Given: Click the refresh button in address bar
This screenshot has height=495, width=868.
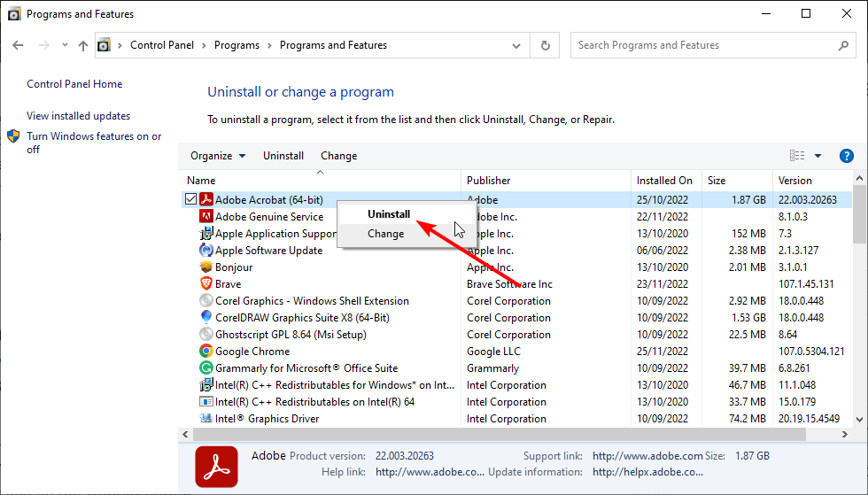Looking at the screenshot, I should click(x=546, y=45).
